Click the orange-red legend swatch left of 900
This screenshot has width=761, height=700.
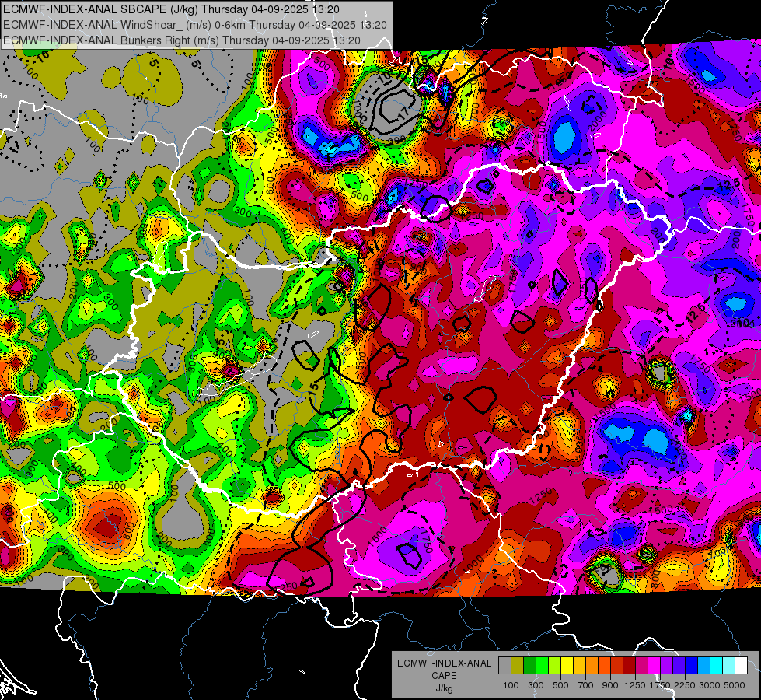604,666
